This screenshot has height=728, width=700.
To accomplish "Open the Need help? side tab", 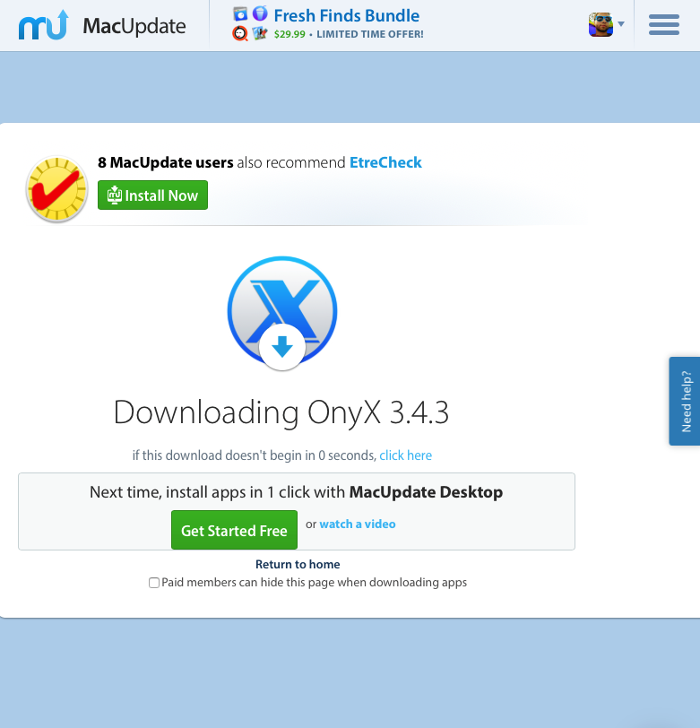I will [x=685, y=401].
